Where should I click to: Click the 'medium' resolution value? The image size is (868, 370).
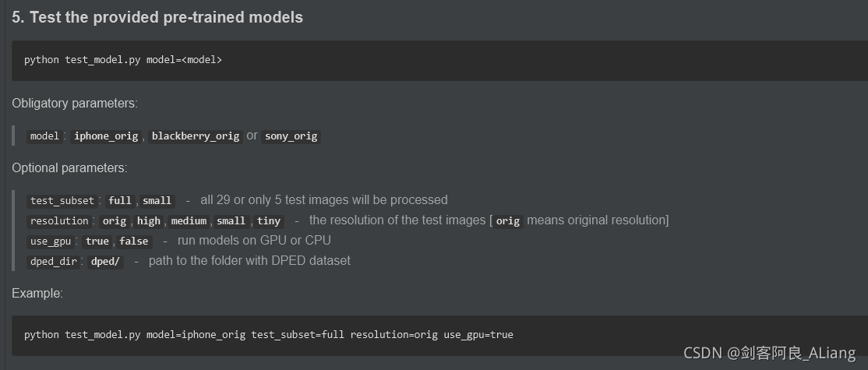click(189, 220)
